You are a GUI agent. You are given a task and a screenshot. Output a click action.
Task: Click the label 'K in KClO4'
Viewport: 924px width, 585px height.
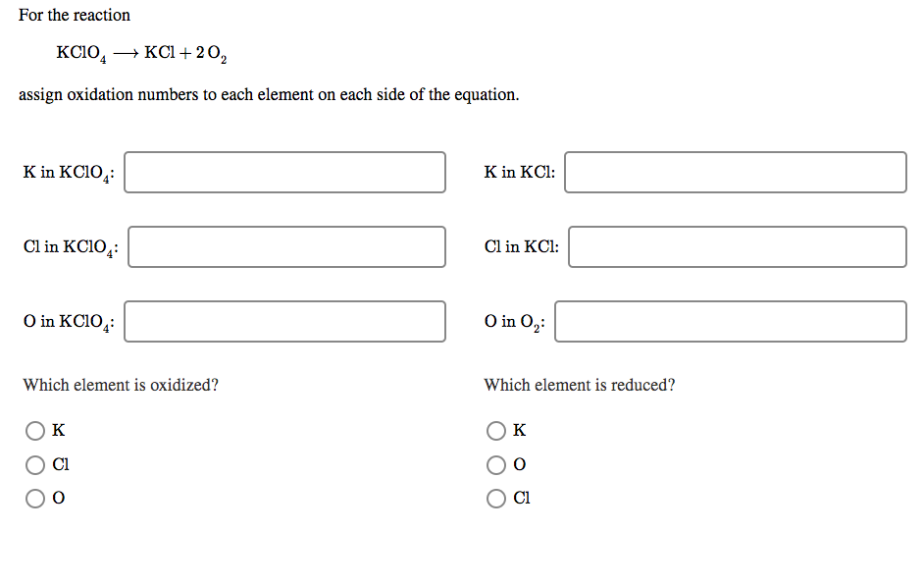(x=69, y=172)
